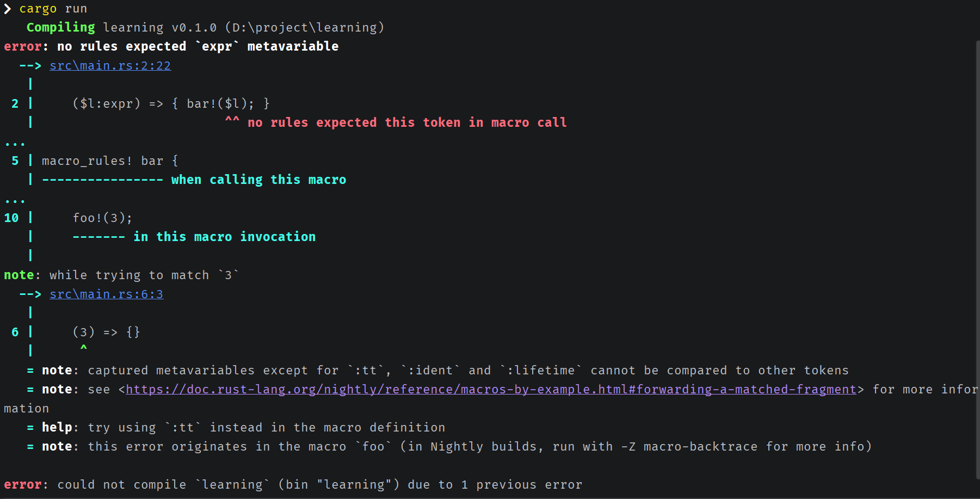The height and width of the screenshot is (499, 980).
Task: Click the green caret under (3) pattern
Action: pyautogui.click(x=84, y=347)
